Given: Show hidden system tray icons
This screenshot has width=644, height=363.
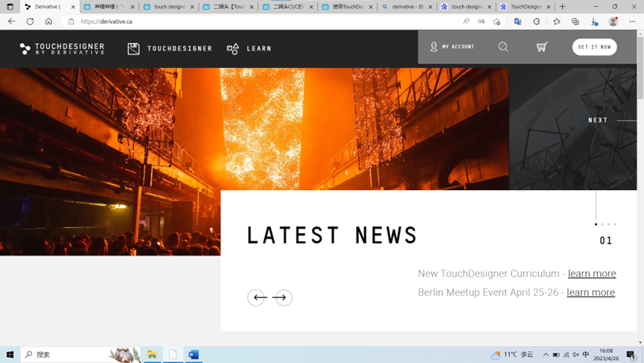Looking at the screenshot, I should pos(546,354).
